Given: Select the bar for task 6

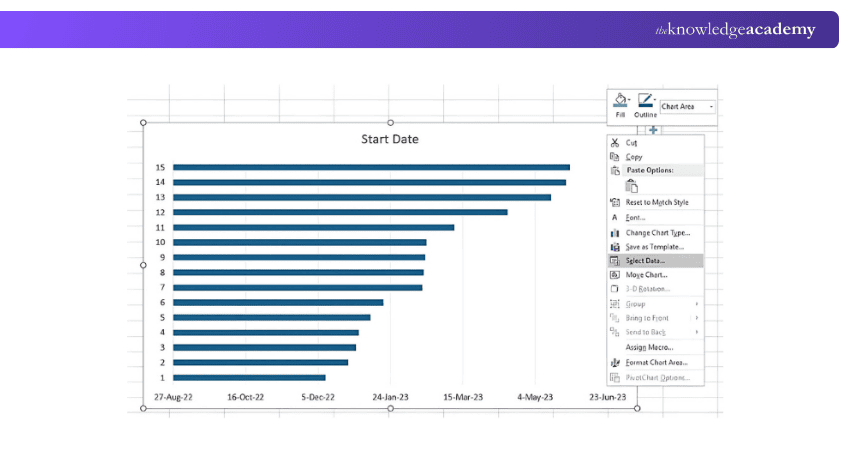Looking at the screenshot, I should click(x=278, y=303).
